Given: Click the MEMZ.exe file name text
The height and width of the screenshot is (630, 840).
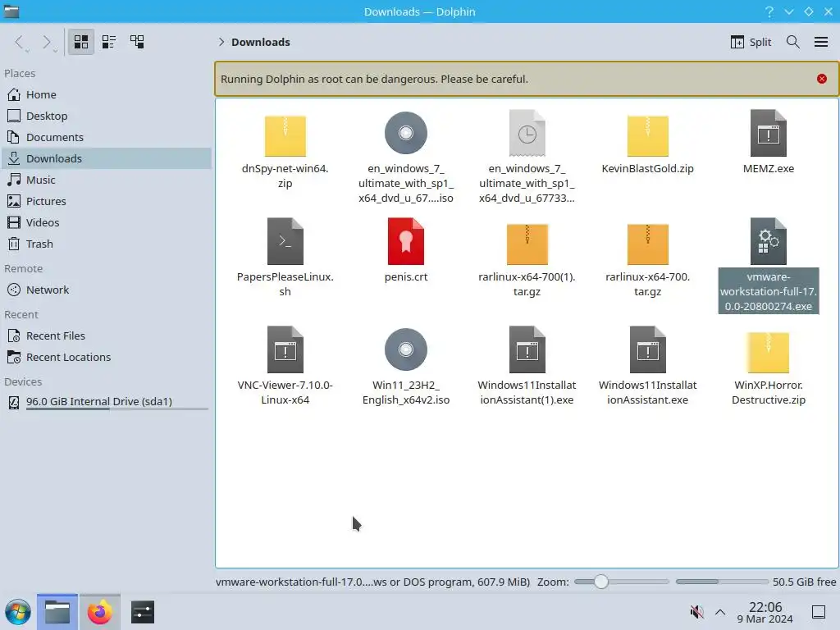Looking at the screenshot, I should (768, 169).
